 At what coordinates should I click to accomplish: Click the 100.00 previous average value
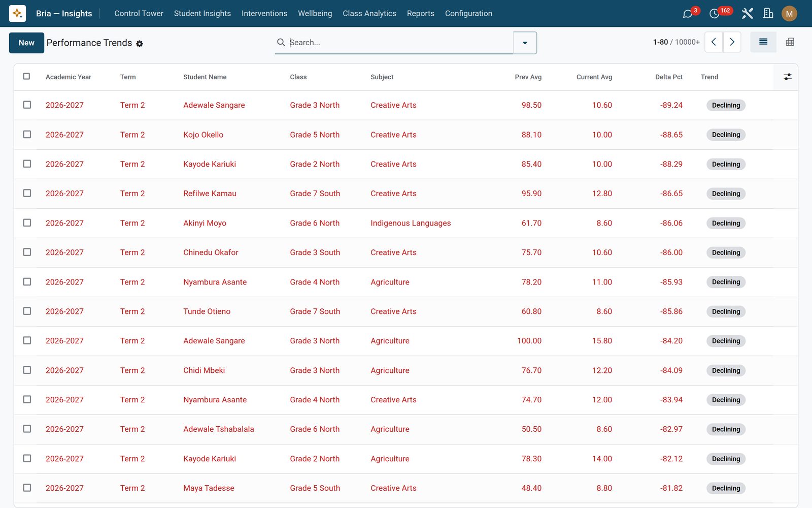pos(529,341)
